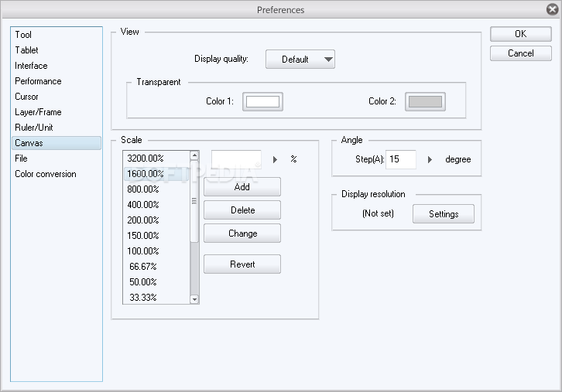Revert the scale list to defaults
562x392 pixels.
(242, 264)
